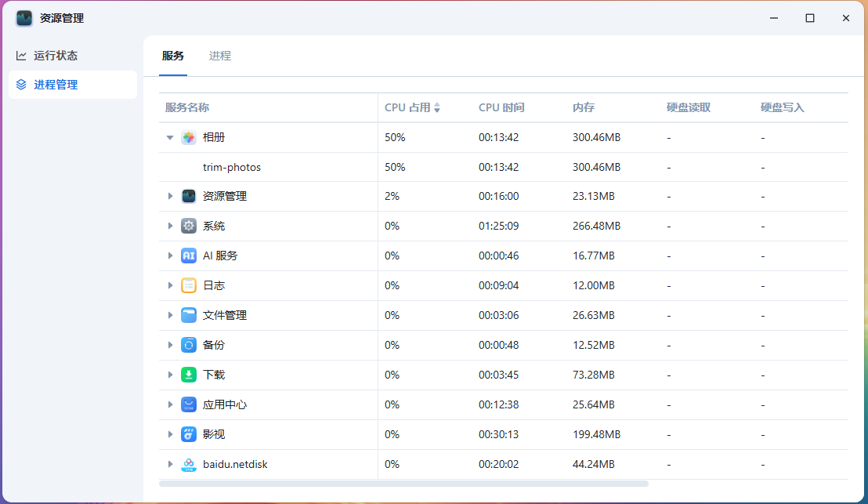Expand the AI 服务 row
The height and width of the screenshot is (504, 868).
[170, 256]
